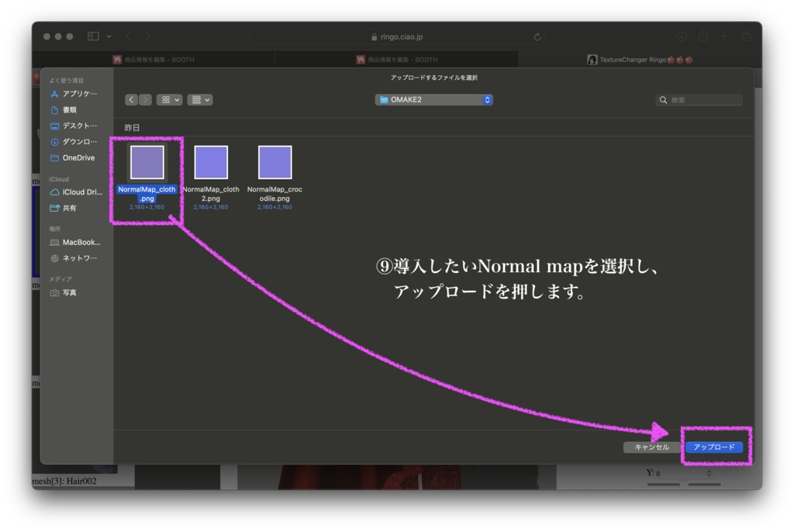This screenshot has height=532, width=794.
Task: Switch to the TextureChanger Ringo tab
Action: [x=639, y=59]
